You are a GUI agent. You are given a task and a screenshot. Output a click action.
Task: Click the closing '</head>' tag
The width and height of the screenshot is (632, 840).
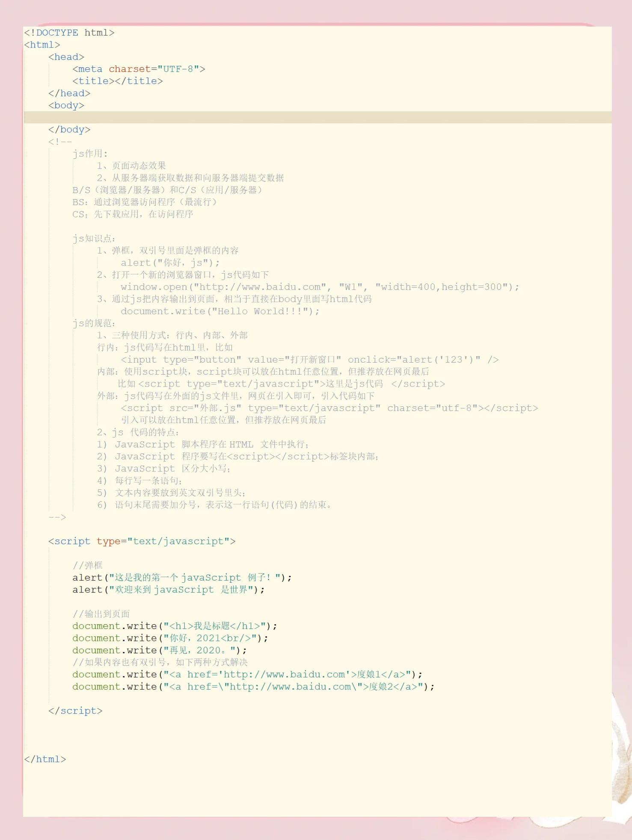click(x=69, y=93)
